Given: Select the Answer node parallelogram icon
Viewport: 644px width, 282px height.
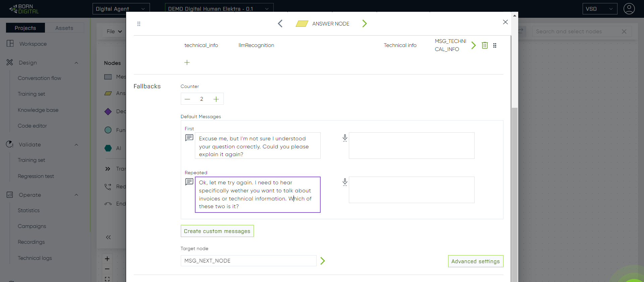Looking at the screenshot, I should [x=108, y=93].
